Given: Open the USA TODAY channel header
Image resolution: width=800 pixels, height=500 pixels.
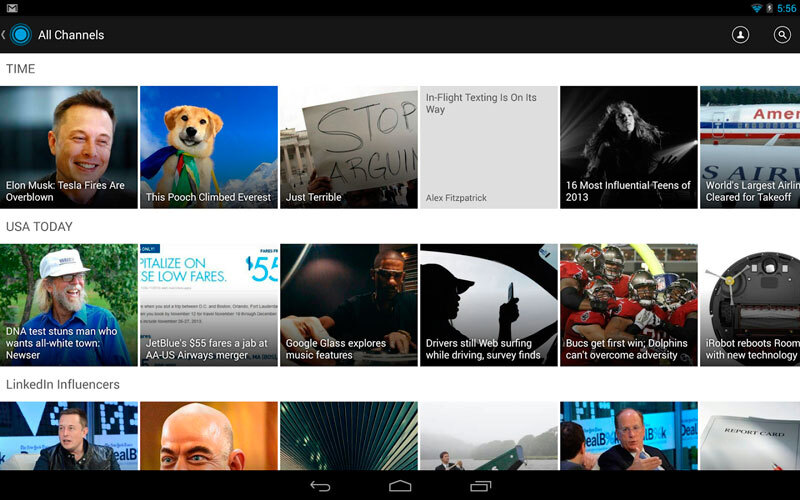Looking at the screenshot, I should click(39, 227).
